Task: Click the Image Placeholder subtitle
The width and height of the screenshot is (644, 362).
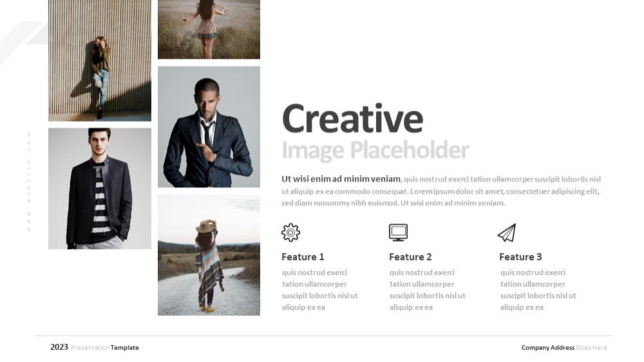Action: (x=375, y=150)
